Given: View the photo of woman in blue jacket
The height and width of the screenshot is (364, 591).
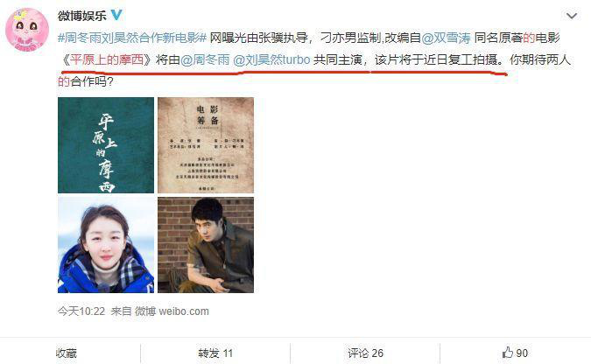Looking at the screenshot, I should pyautogui.click(x=106, y=245).
